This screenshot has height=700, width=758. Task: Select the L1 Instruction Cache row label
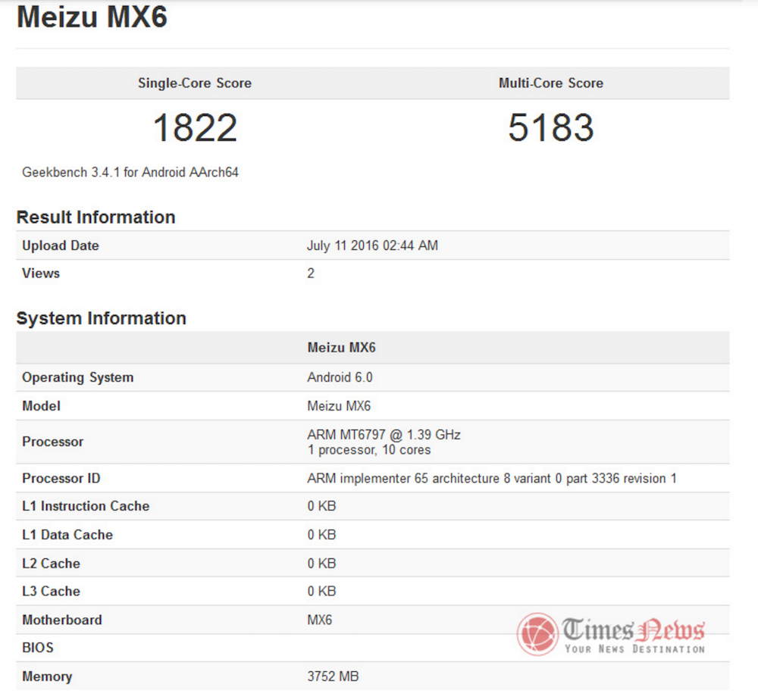[86, 506]
